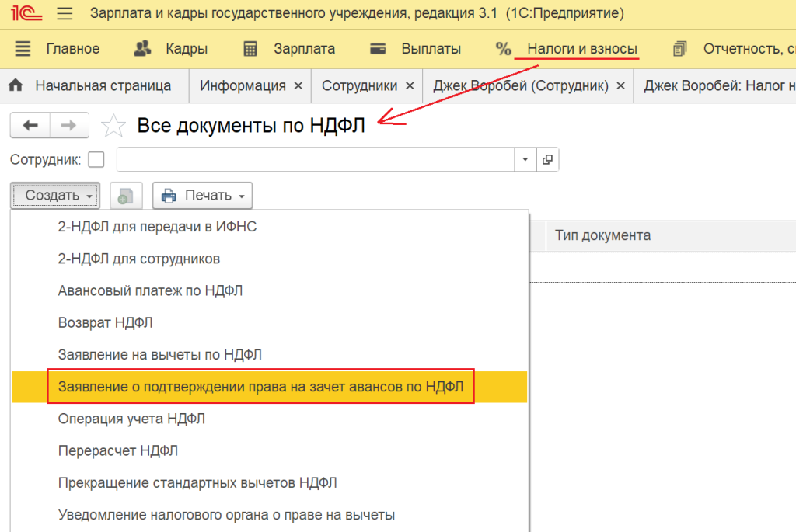Click the home icon

[x=16, y=85]
